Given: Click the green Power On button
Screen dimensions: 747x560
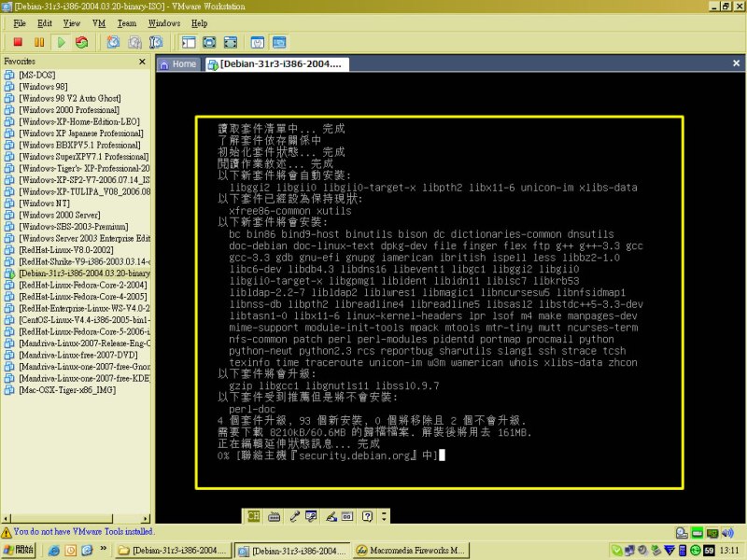Looking at the screenshot, I should click(61, 42).
